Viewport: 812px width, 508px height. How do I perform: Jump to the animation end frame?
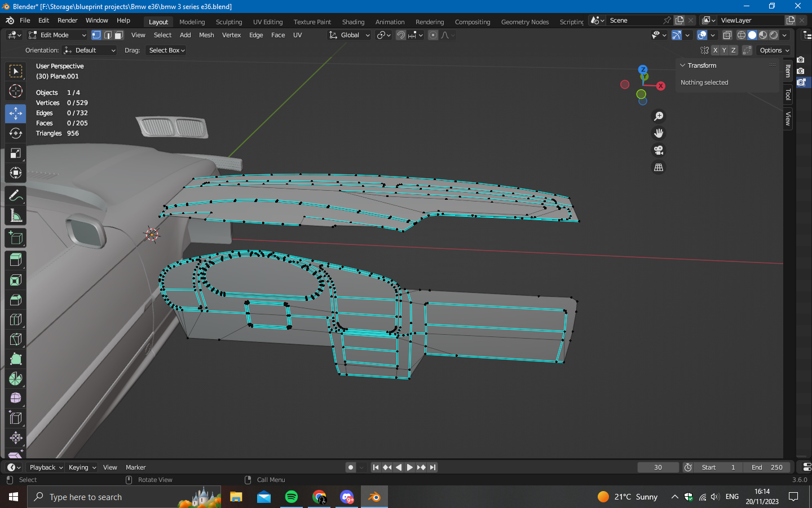point(433,467)
